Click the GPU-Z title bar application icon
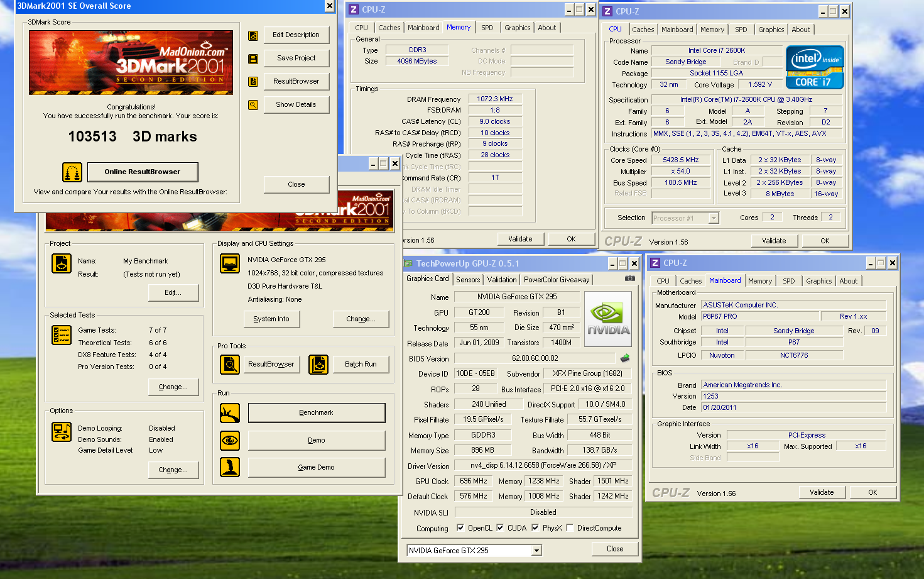The width and height of the screenshot is (924, 579). [x=408, y=264]
